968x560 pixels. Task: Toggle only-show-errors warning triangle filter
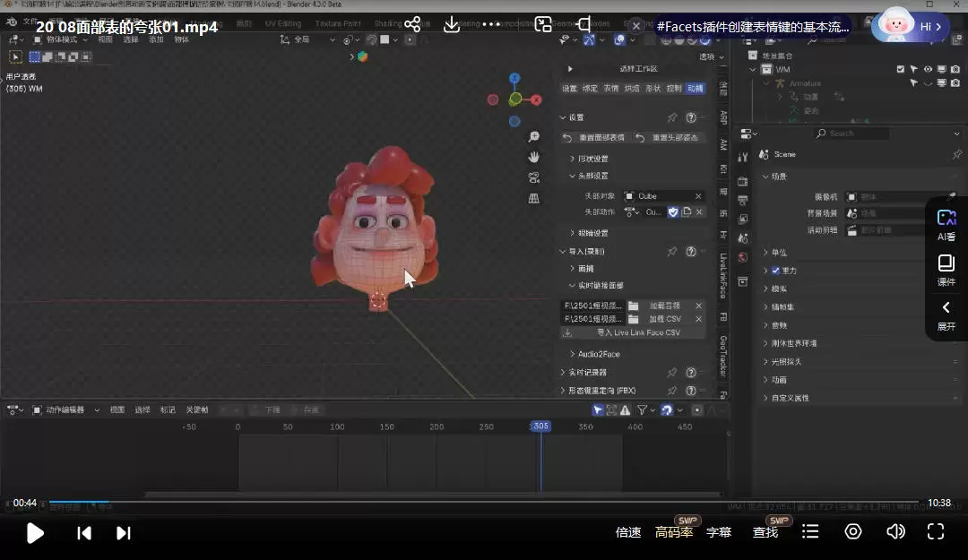pos(626,410)
